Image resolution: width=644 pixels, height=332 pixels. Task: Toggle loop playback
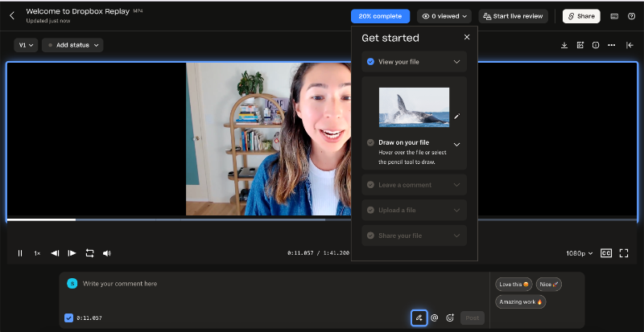[x=89, y=253]
